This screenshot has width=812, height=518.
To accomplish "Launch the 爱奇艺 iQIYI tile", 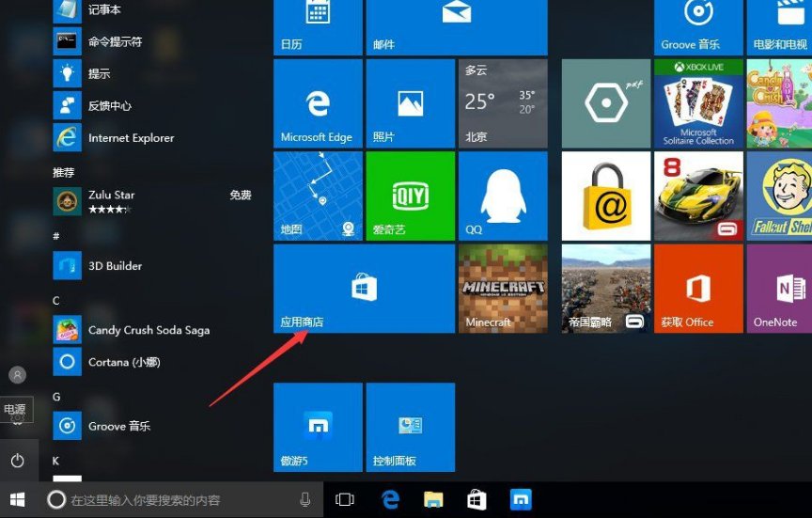I will click(x=411, y=196).
